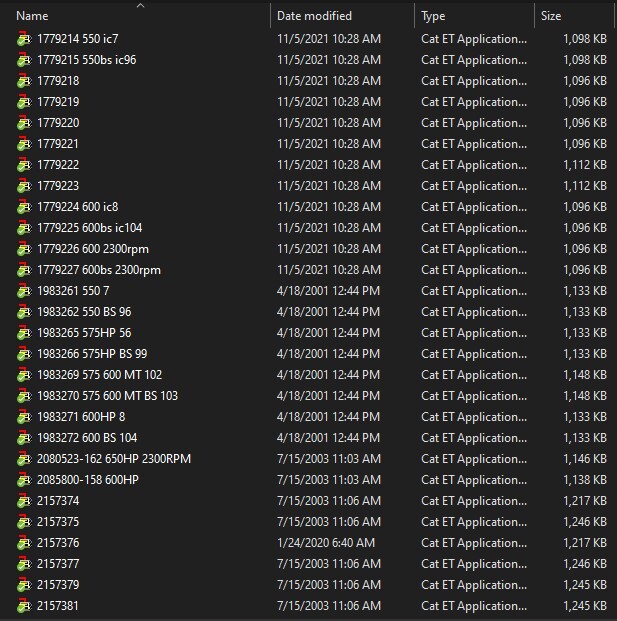This screenshot has height=621, width=617.
Task: Pick the icon of 1779226 600 2300rpm
Action: (24, 249)
